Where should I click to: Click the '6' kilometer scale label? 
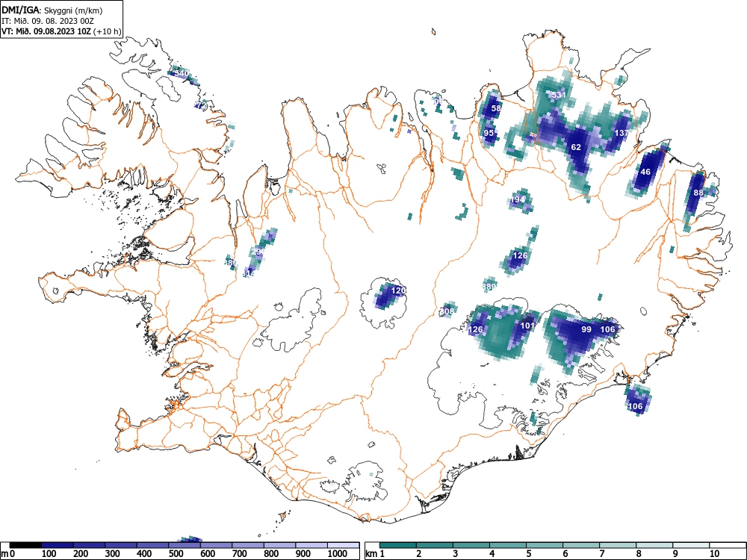coord(565,554)
